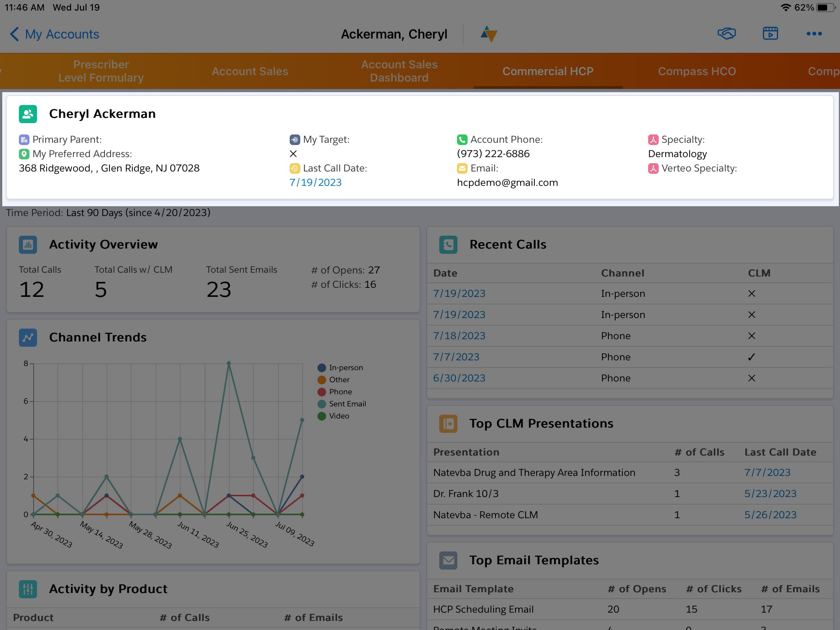Toggle In-person series in chart legend
This screenshot has width=840, height=630.
click(x=345, y=367)
